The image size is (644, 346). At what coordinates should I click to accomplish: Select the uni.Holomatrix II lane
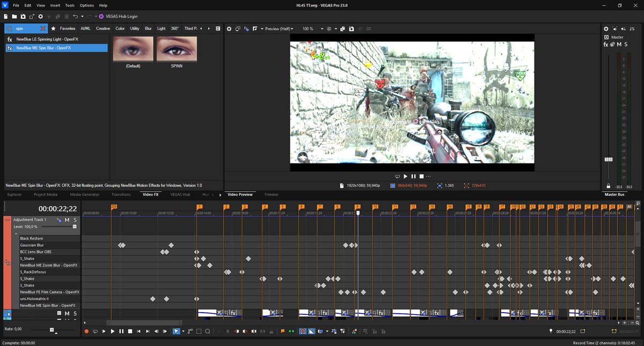(49, 299)
